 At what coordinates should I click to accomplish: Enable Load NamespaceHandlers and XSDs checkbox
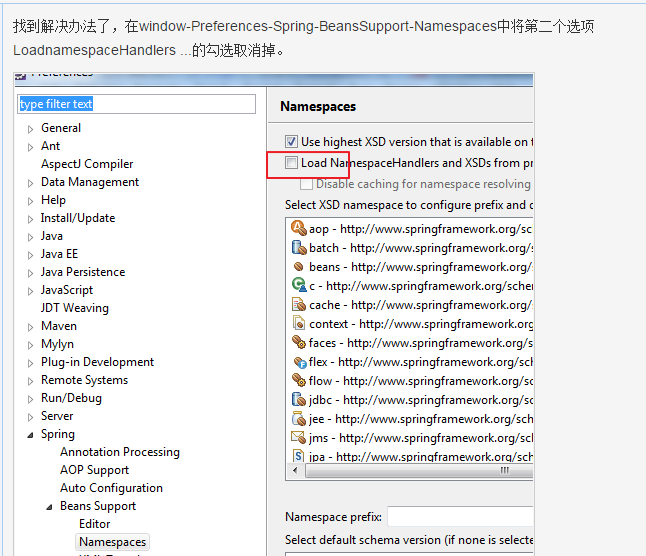click(291, 163)
